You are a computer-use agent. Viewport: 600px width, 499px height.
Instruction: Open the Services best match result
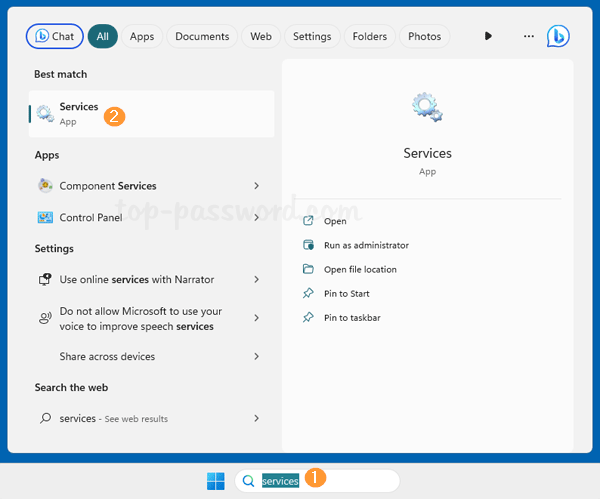coord(78,114)
